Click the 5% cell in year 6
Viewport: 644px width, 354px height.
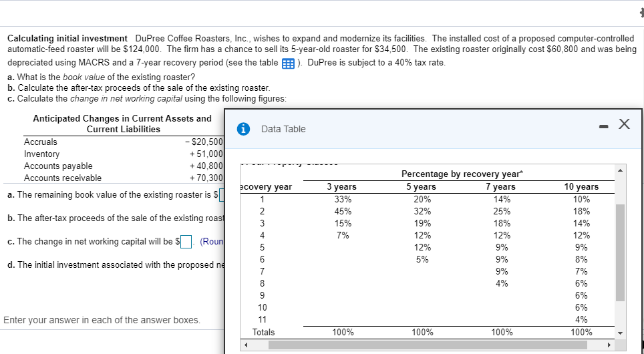[x=422, y=260]
